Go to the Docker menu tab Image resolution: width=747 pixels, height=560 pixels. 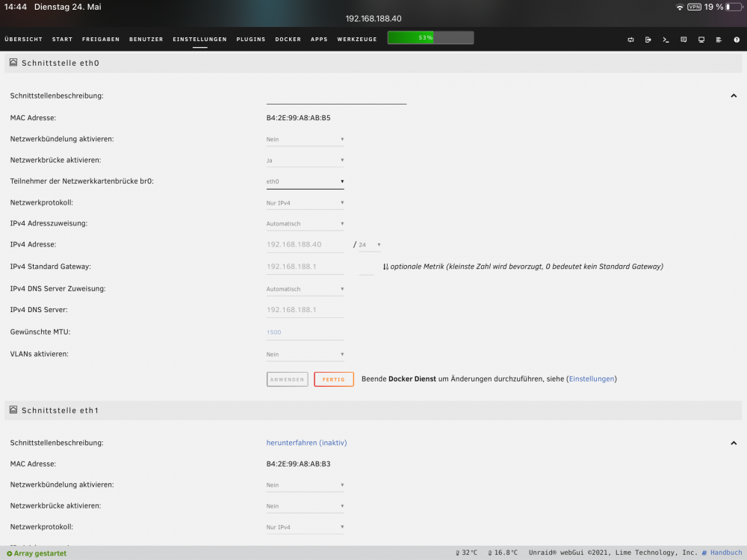pos(288,39)
